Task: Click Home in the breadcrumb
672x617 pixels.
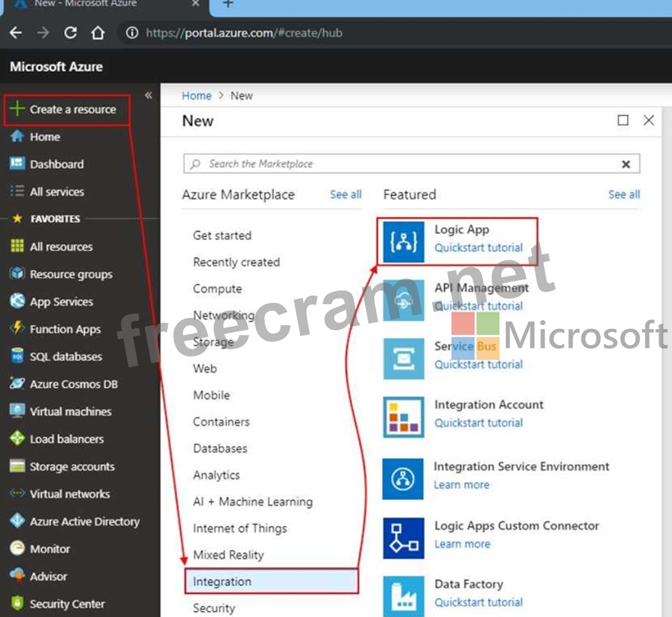Action: pos(197,96)
